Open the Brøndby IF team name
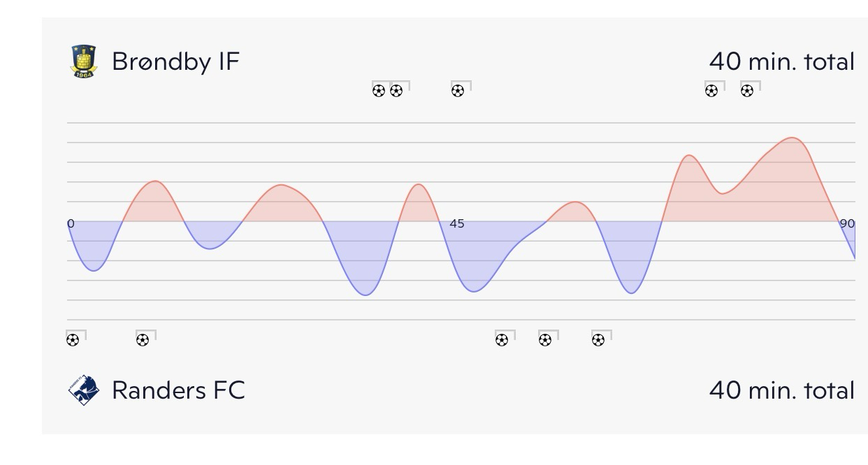The image size is (868, 465). 175,61
